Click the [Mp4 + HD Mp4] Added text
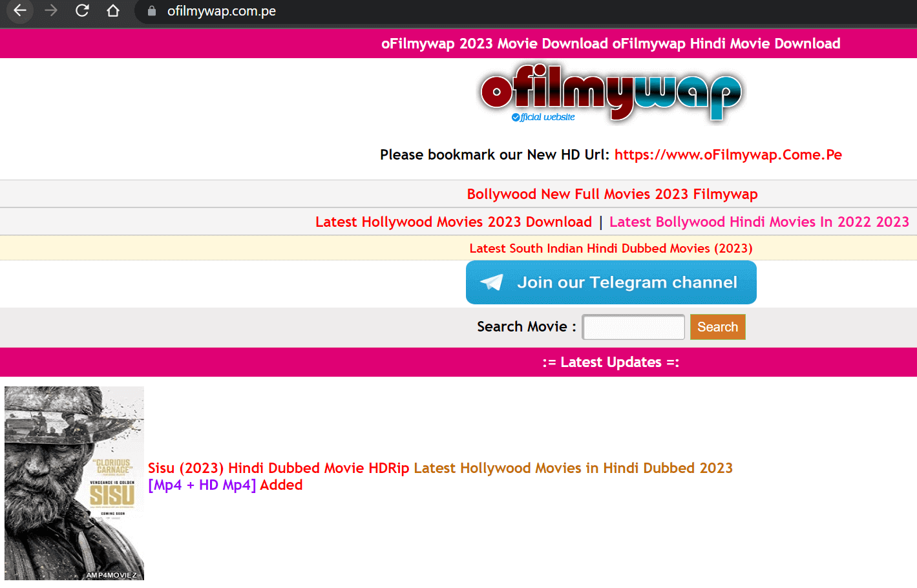This screenshot has height=588, width=917. pyautogui.click(x=225, y=485)
